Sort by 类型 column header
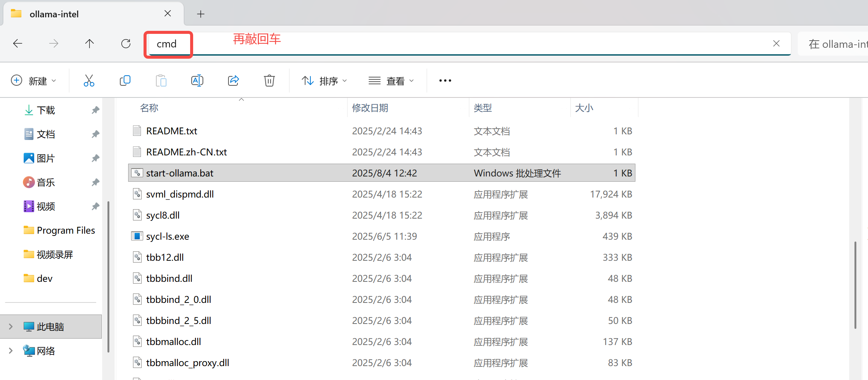 coord(483,108)
